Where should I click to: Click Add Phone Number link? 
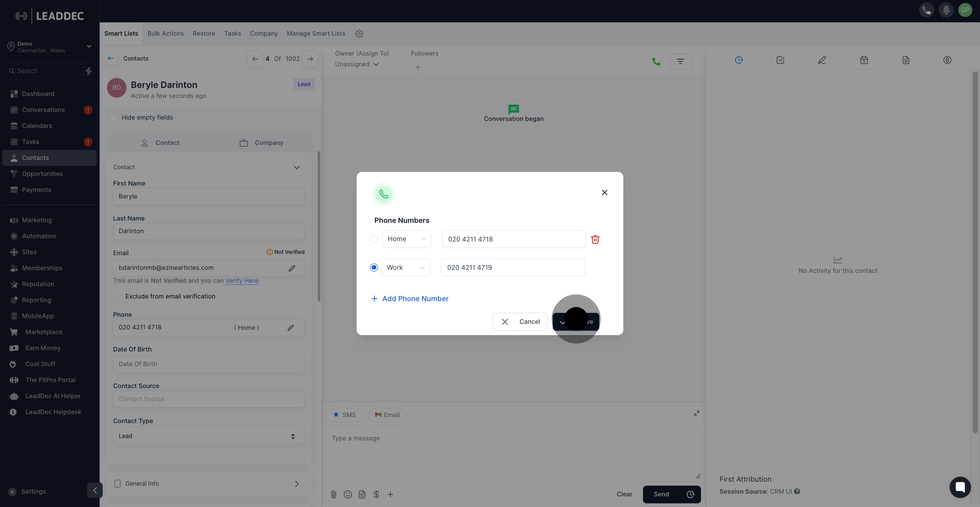pyautogui.click(x=410, y=299)
